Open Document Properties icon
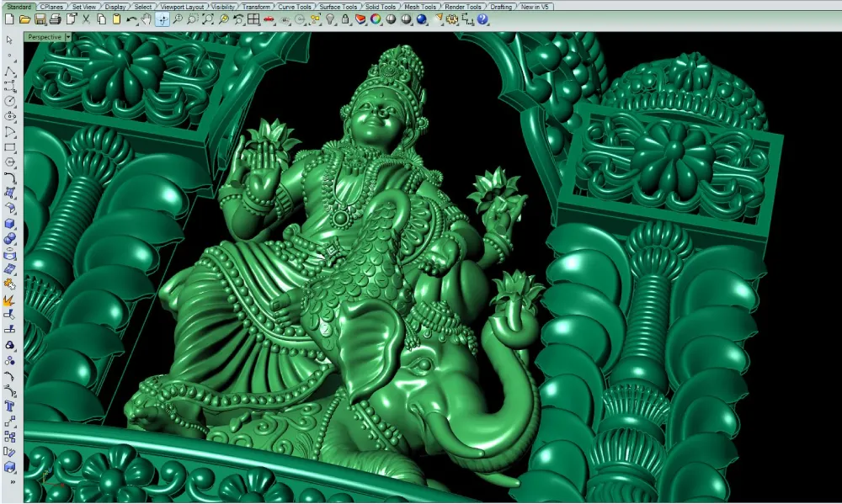The image size is (842, 504). coord(71,19)
